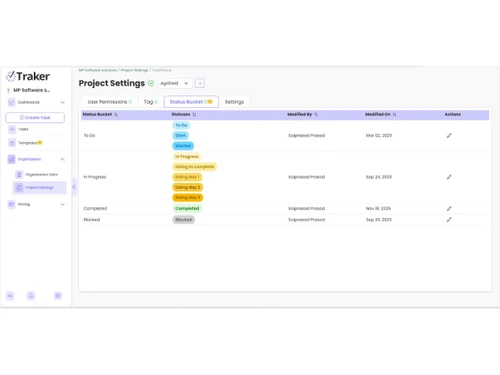Click the Doing day 2 status tag
Image resolution: width=500 pixels, height=375 pixels.
pos(188,187)
